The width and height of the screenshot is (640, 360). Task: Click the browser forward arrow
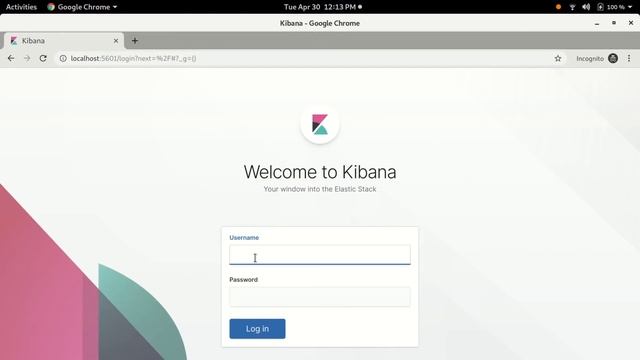pyautogui.click(x=27, y=58)
